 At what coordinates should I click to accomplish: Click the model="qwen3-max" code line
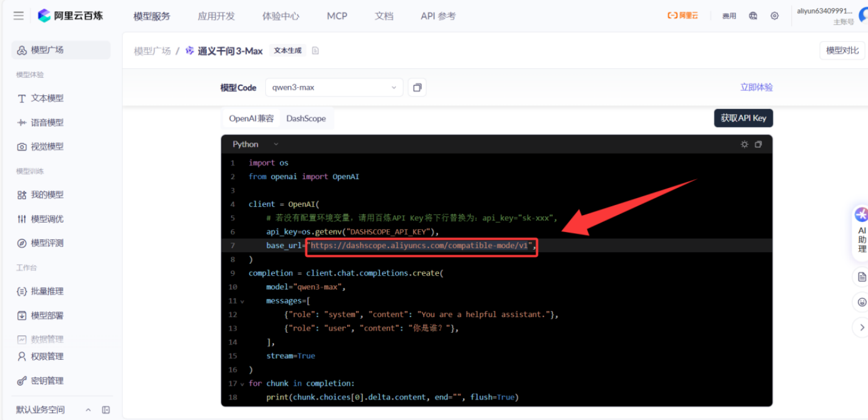click(x=306, y=287)
